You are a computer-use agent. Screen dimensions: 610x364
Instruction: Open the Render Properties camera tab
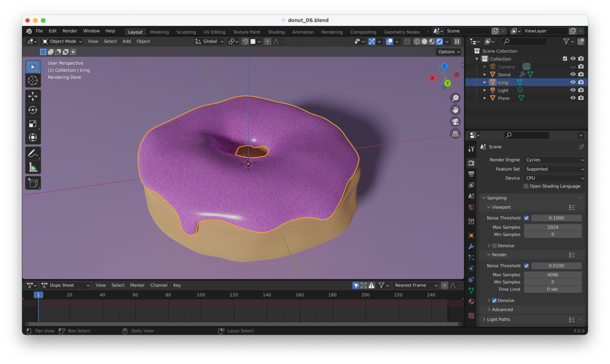point(471,163)
